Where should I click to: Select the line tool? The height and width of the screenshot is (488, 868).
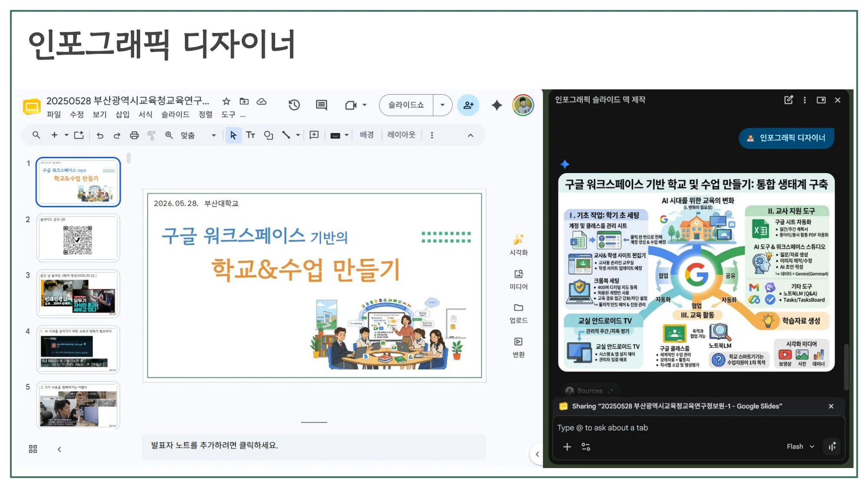pyautogui.click(x=286, y=135)
